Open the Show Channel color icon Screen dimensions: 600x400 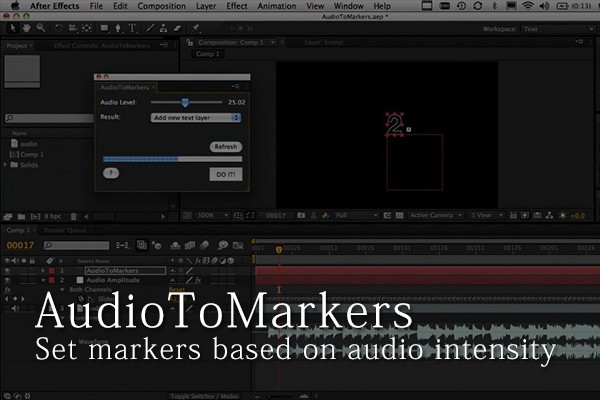pos(326,216)
